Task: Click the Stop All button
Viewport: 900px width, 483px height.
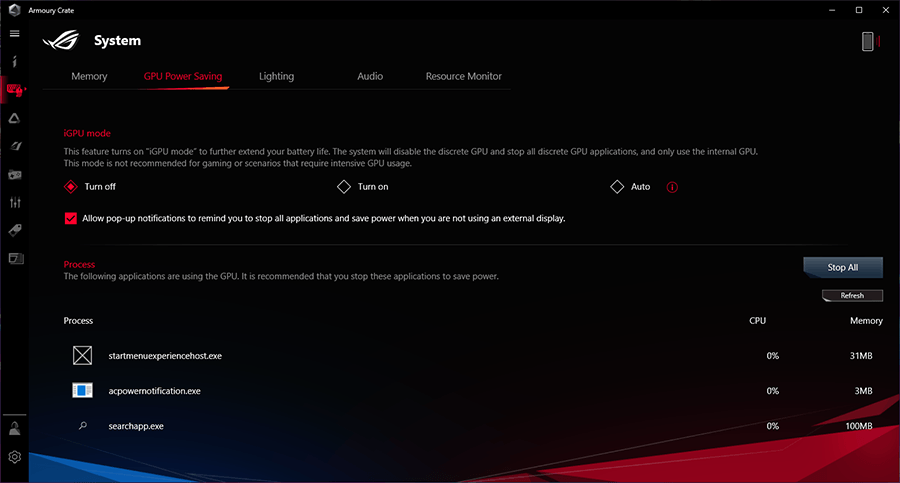Action: tap(843, 268)
